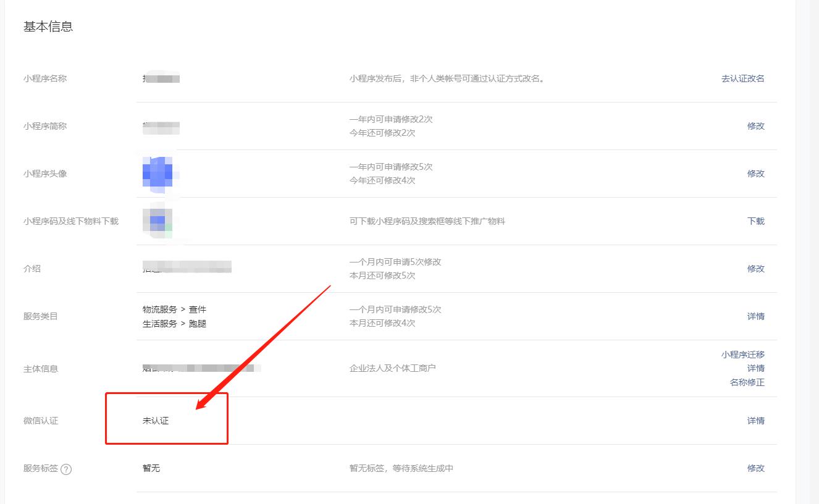This screenshot has width=819, height=504.
Task: Click the 小程序迁移 link
Action: pyautogui.click(x=743, y=355)
